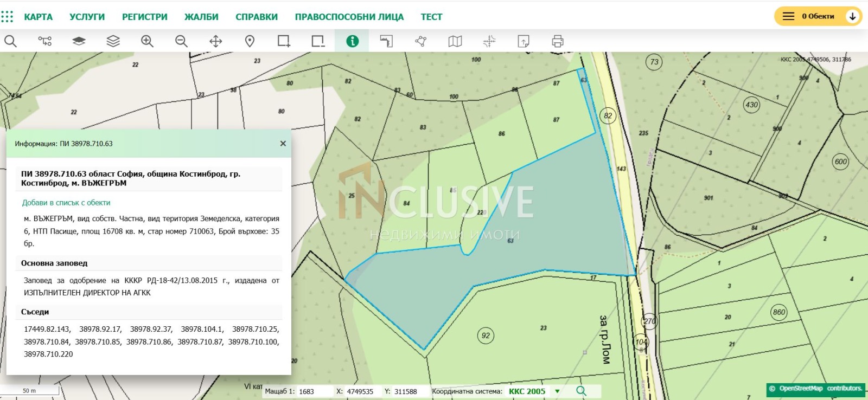Expand the 0 Обекти objects list arrow
The width and height of the screenshot is (868, 400).
(852, 16)
